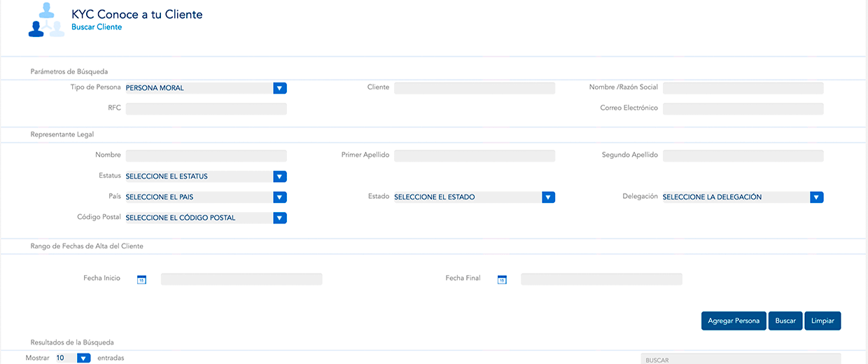Expand the Tipo de Persona dropdown
868x364 pixels.
279,88
